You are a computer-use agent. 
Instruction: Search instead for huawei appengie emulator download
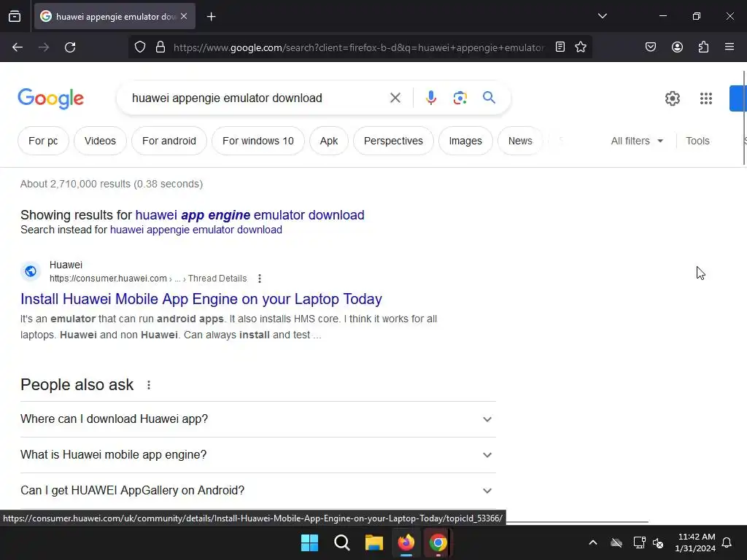pyautogui.click(x=196, y=230)
